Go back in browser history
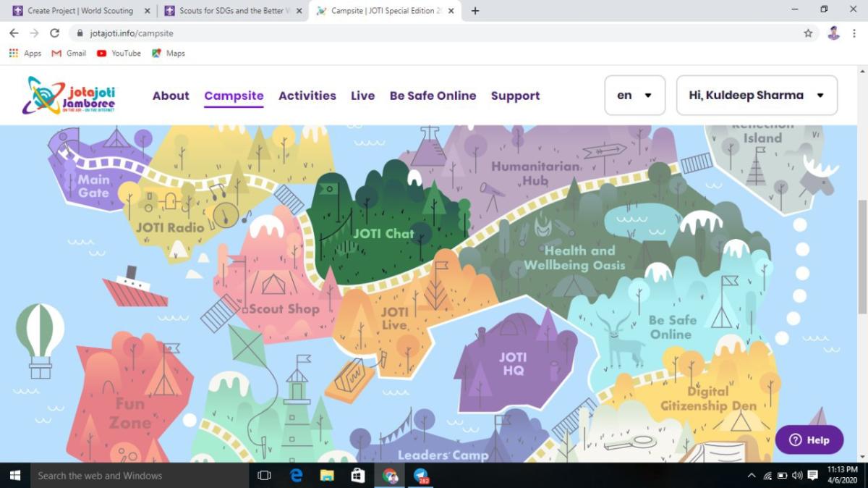868x488 pixels. 14,33
